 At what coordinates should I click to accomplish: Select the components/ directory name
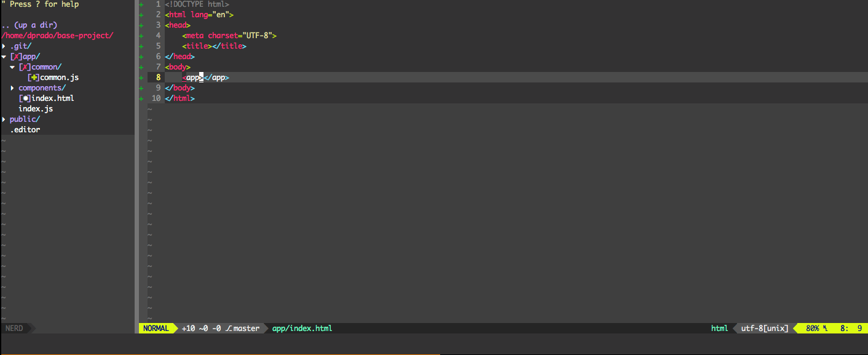tap(42, 88)
